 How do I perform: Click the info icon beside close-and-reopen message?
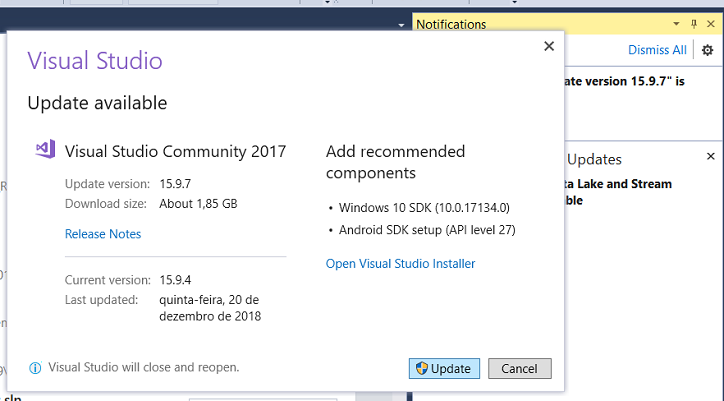coord(35,368)
